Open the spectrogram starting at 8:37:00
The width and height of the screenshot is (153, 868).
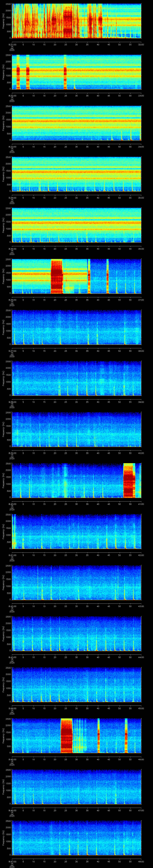[76, 327]
